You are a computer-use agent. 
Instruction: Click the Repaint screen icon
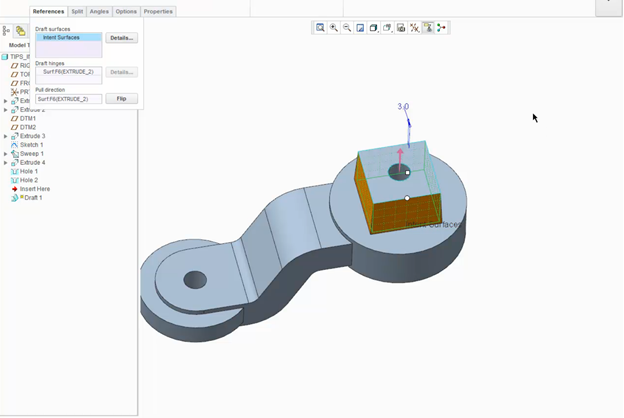360,27
